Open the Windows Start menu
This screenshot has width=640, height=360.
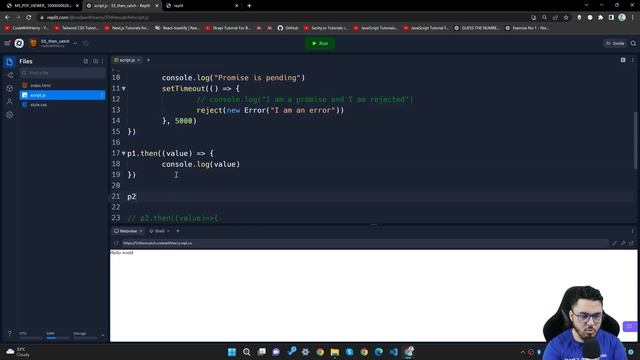[232, 352]
